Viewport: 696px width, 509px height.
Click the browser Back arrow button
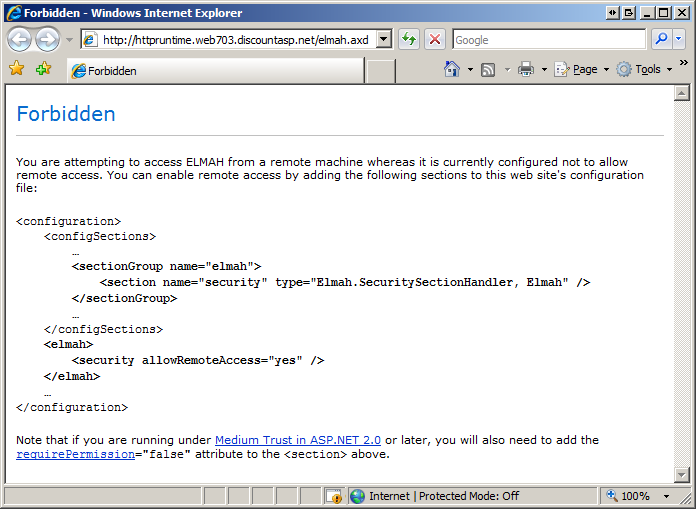click(19, 40)
